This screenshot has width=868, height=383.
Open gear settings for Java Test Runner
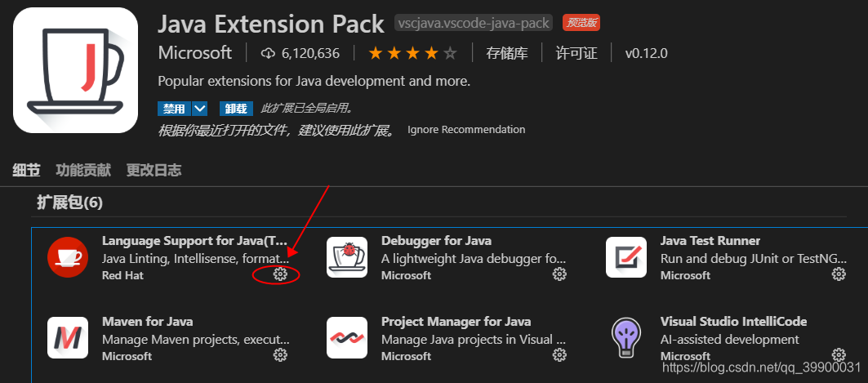click(x=839, y=274)
